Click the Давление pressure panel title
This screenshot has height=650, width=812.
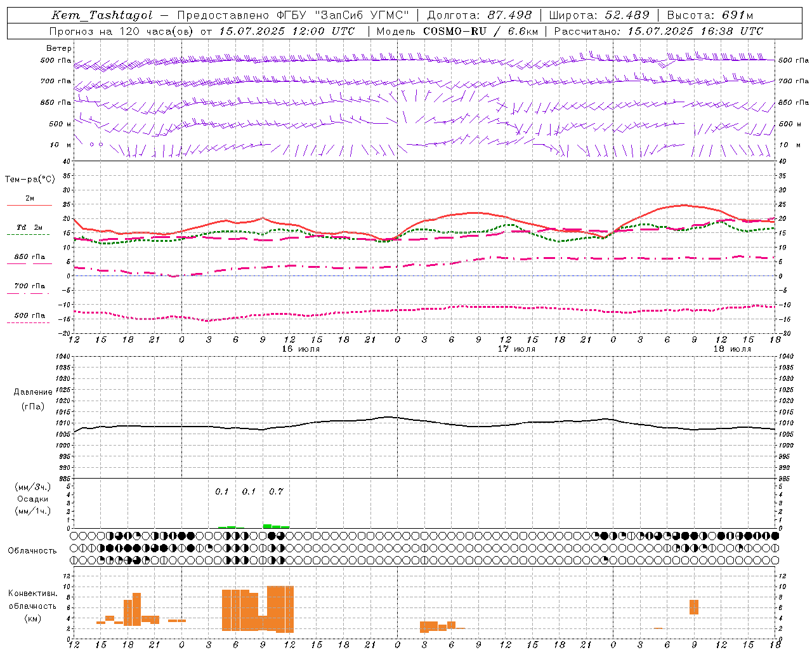(x=33, y=392)
